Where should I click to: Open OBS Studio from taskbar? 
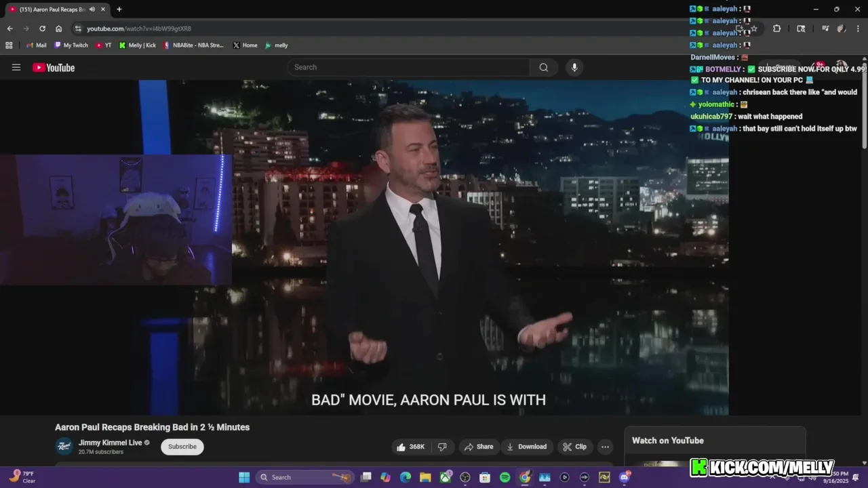(465, 477)
